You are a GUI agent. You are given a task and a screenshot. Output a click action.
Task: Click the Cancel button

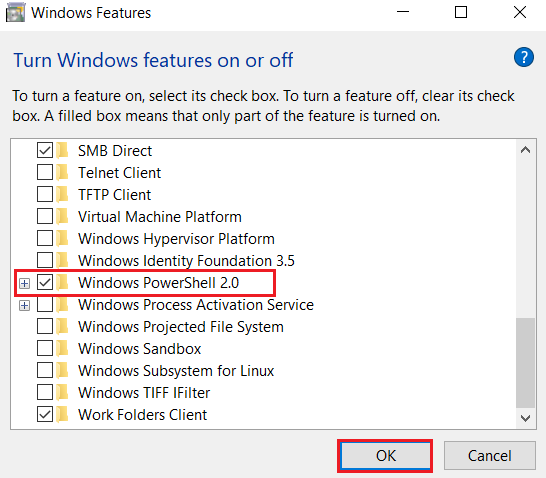click(x=490, y=456)
